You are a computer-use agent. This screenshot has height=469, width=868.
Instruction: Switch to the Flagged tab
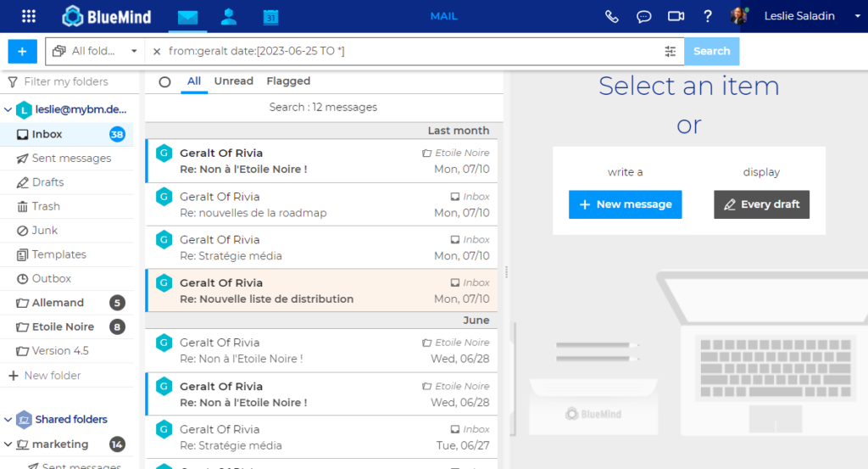point(288,81)
